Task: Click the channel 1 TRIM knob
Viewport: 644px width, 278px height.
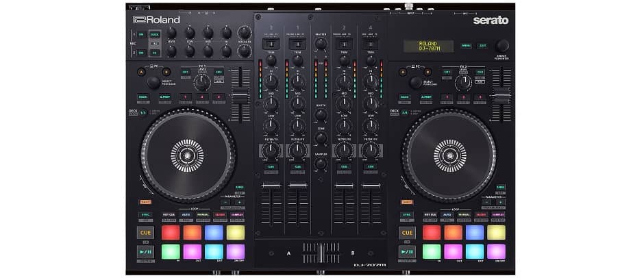Action: 298,61
